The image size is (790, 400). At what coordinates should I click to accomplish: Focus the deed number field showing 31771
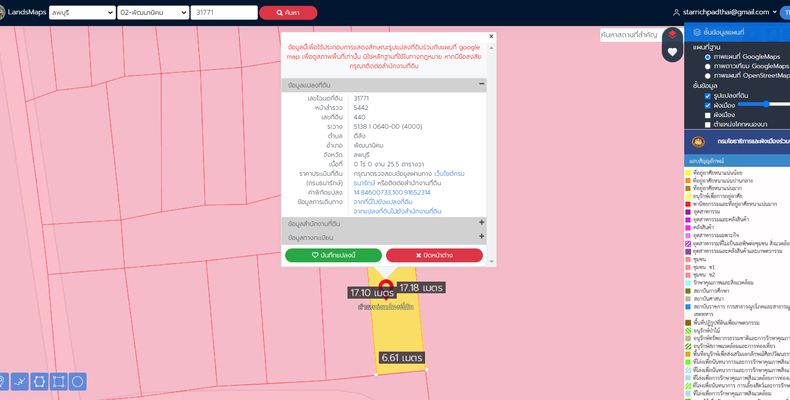pyautogui.click(x=224, y=13)
